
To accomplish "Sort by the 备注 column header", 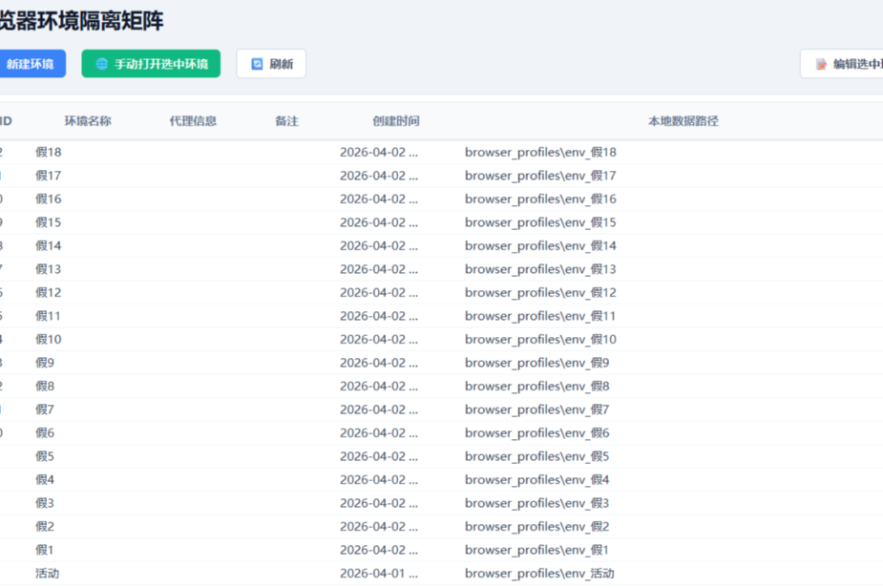I will tap(286, 121).
